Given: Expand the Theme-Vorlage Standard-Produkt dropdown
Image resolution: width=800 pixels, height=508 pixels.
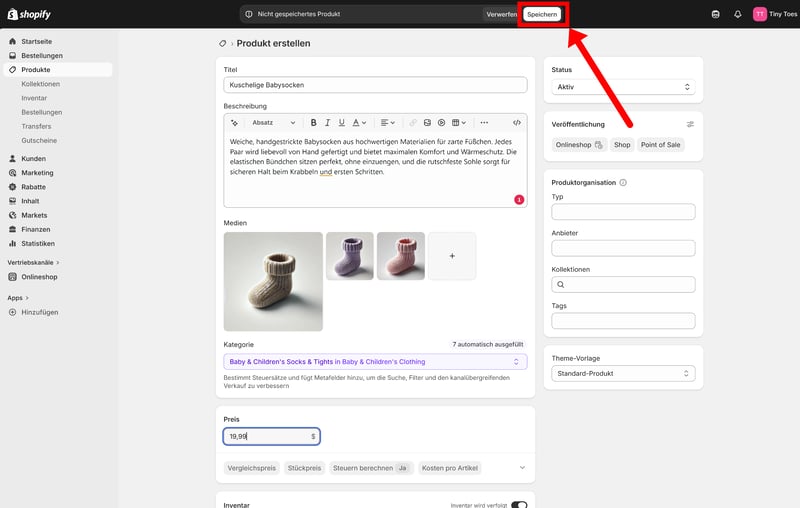Looking at the screenshot, I should (x=623, y=373).
